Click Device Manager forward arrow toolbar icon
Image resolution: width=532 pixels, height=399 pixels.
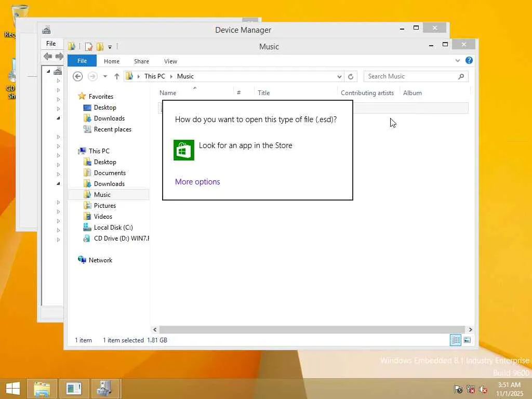59,56
